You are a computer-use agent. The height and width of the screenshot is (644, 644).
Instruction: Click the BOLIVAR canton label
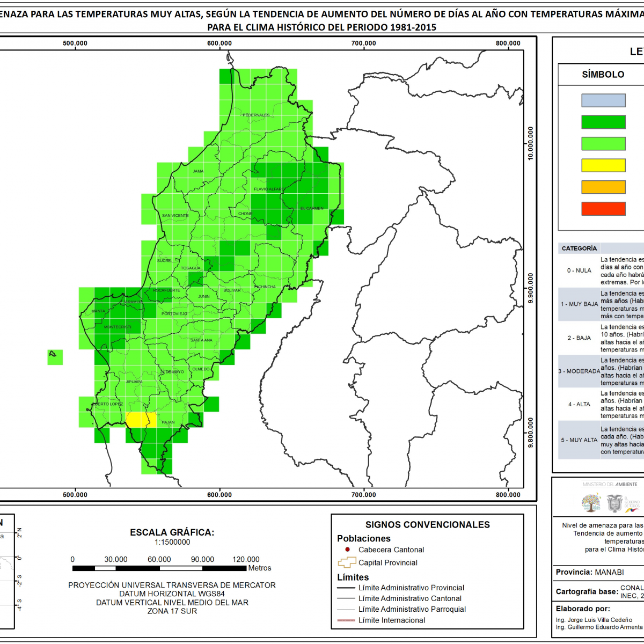coord(232,290)
